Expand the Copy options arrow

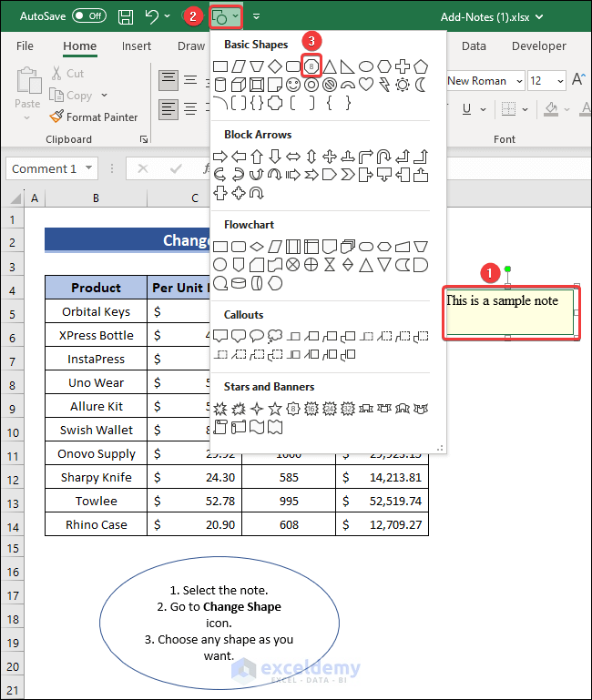[x=105, y=95]
